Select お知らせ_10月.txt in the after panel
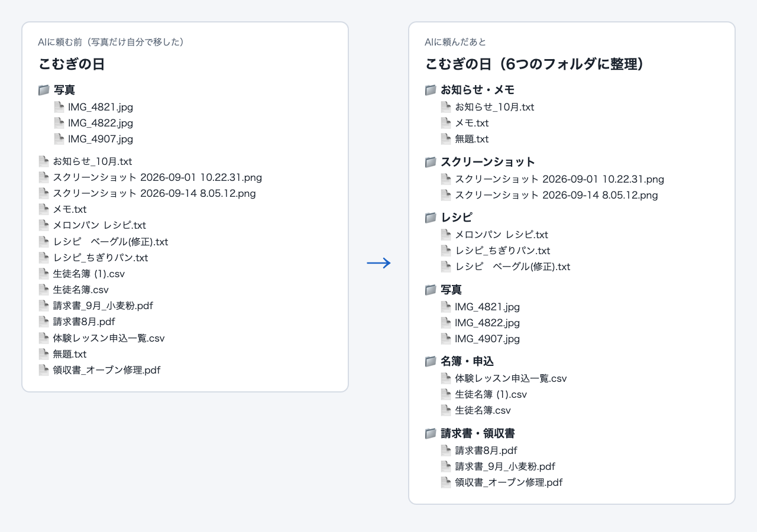 tap(494, 107)
